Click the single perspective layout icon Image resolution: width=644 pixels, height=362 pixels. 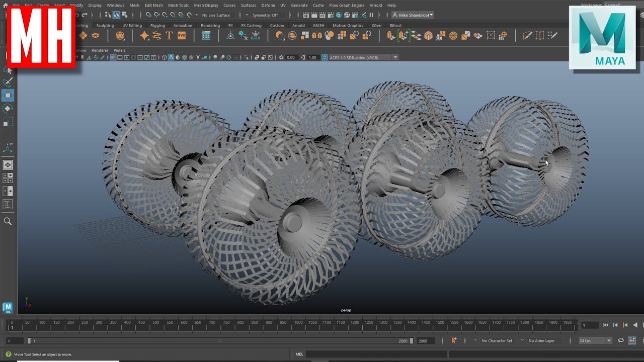(x=8, y=164)
